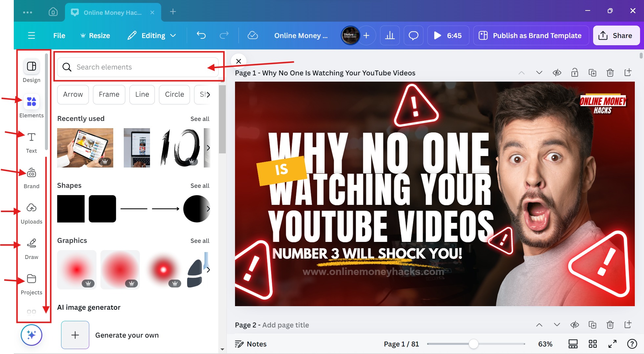The height and width of the screenshot is (354, 644).
Task: Open the File menu
Action: point(59,35)
